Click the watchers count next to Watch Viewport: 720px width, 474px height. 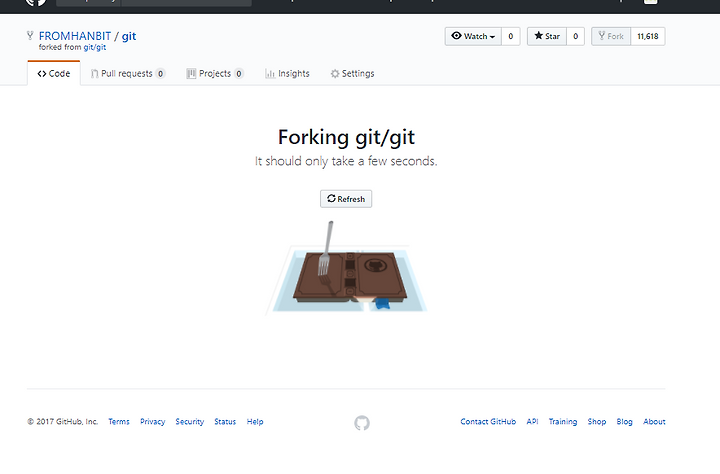pos(511,36)
